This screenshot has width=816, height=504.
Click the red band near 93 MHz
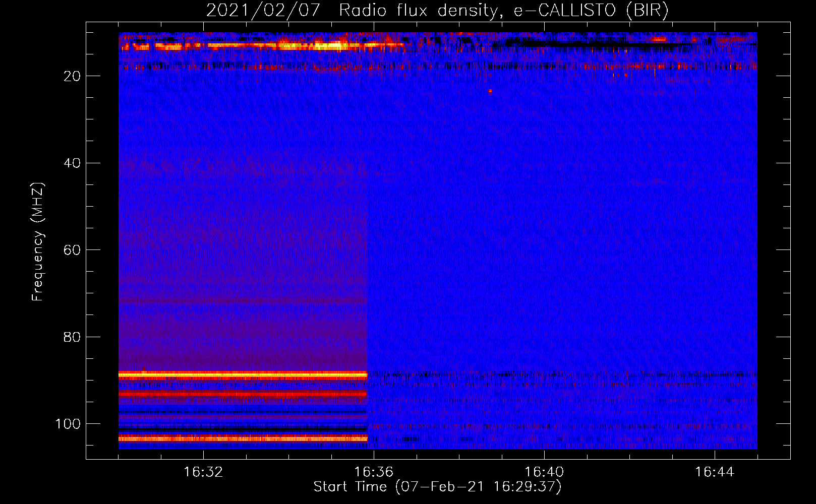coord(243,394)
